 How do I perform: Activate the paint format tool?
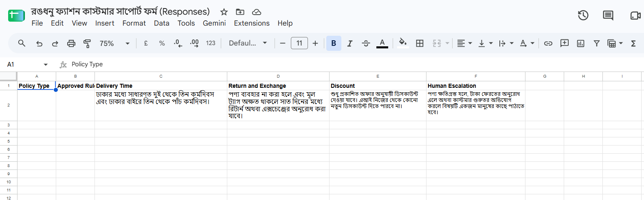pyautogui.click(x=87, y=43)
